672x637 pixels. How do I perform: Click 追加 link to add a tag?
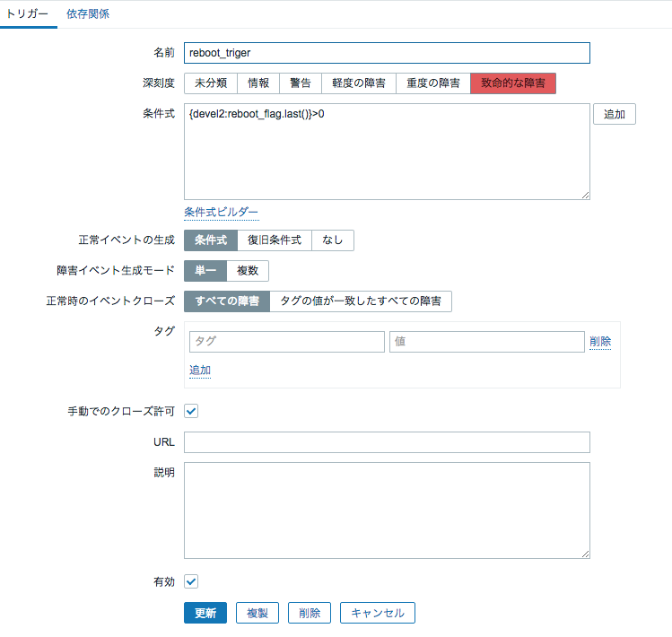click(x=200, y=370)
